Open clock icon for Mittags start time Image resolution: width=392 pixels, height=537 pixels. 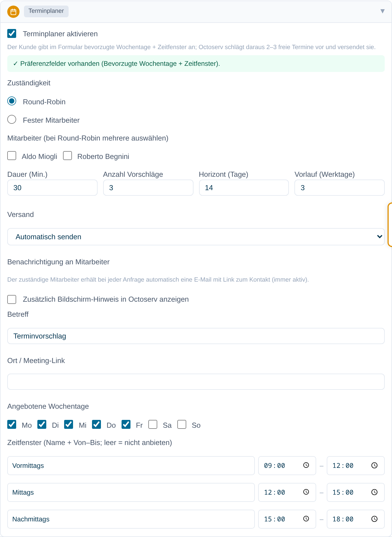(306, 492)
